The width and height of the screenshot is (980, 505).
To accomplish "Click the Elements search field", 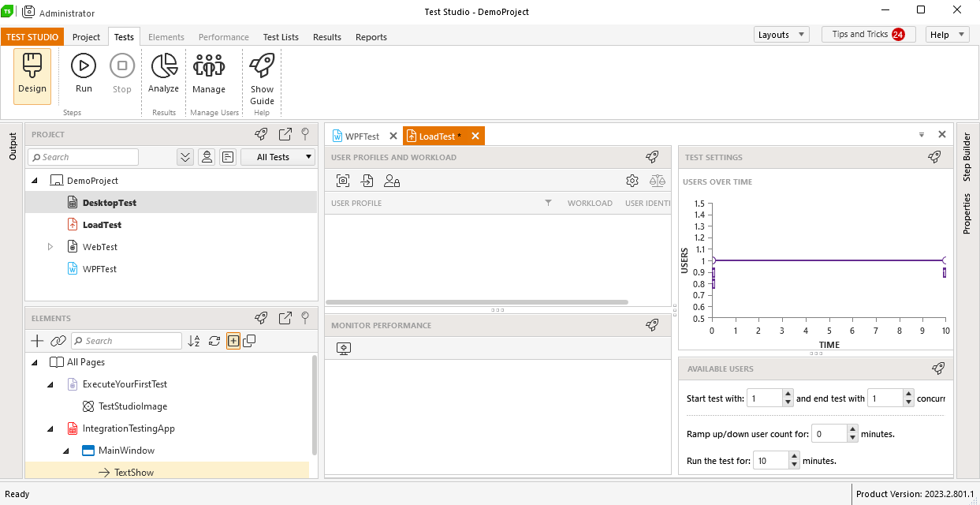I will [x=126, y=341].
